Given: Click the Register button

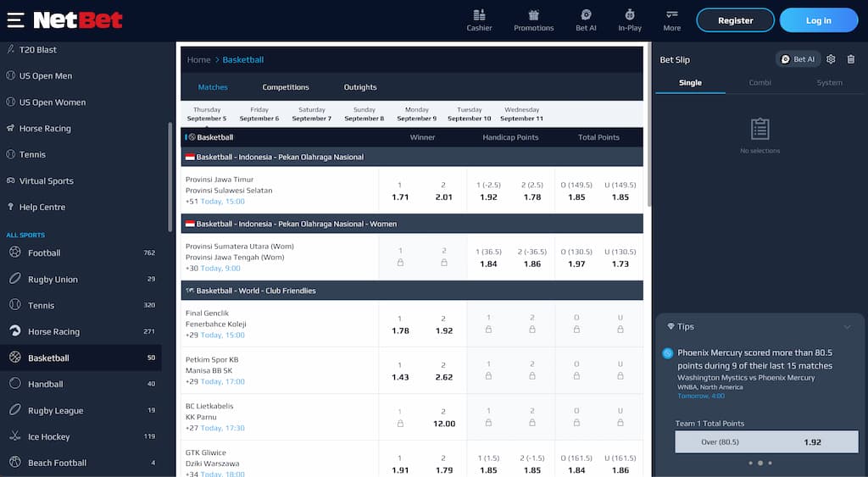Looking at the screenshot, I should click(x=735, y=20).
